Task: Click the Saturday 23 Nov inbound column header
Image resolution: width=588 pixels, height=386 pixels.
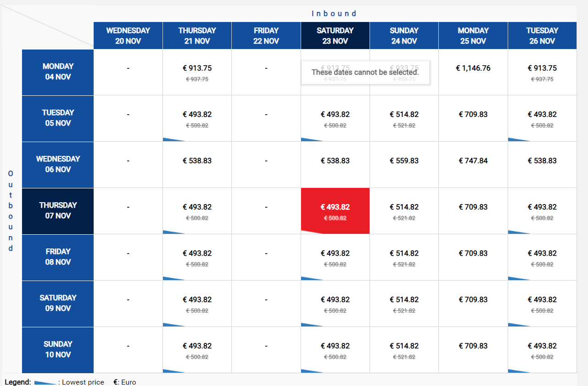Action: (x=335, y=36)
